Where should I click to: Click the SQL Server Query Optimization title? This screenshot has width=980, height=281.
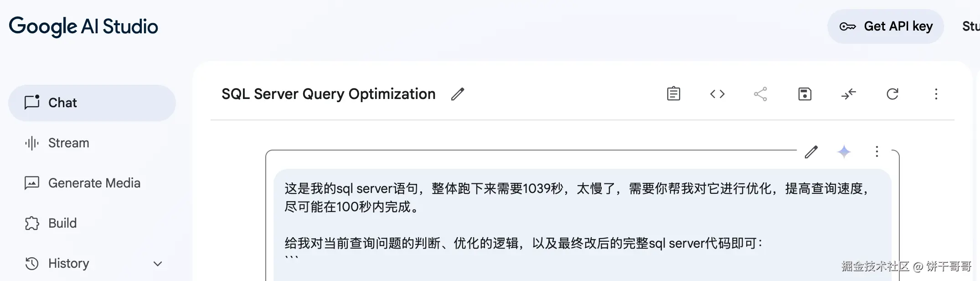(328, 94)
